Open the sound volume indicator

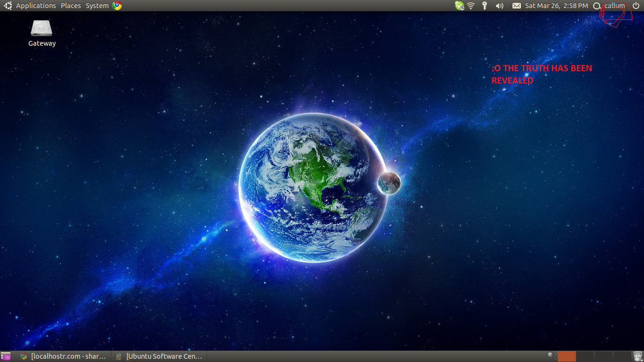click(499, 6)
